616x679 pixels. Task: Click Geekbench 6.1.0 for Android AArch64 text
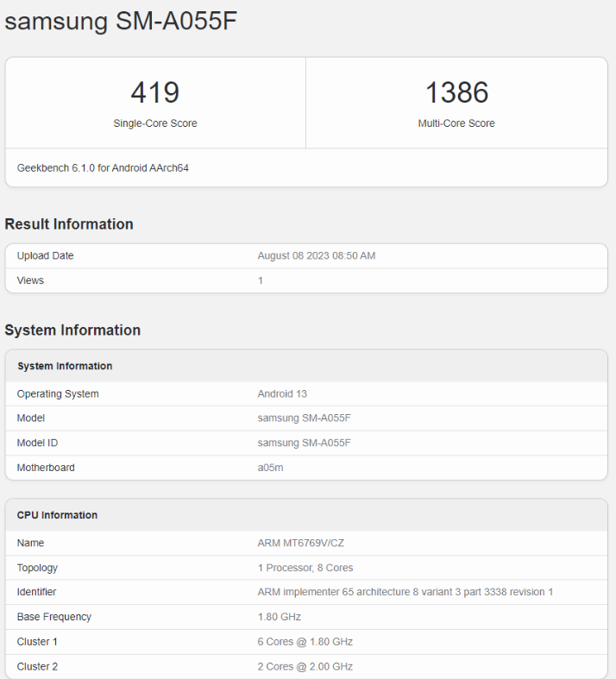103,168
